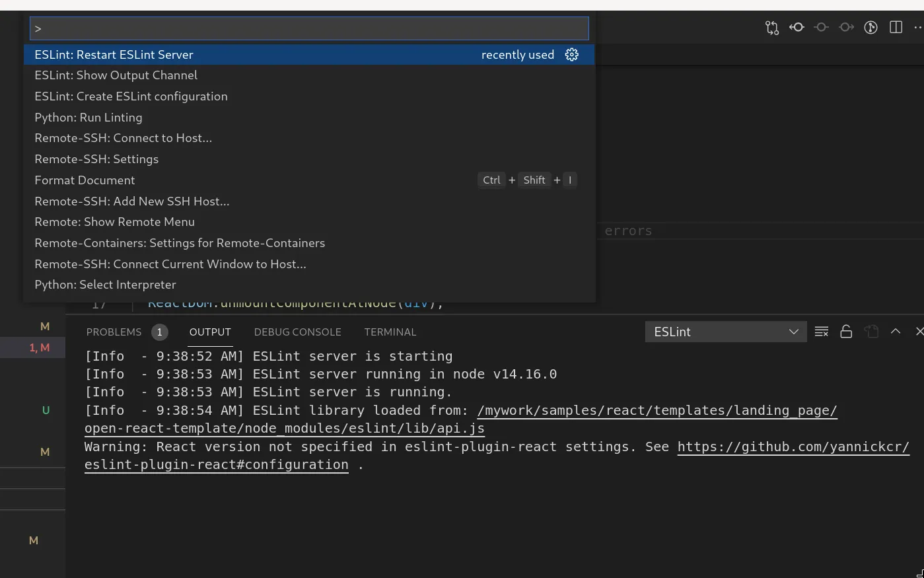Select the OUTPUT tab

[210, 332]
